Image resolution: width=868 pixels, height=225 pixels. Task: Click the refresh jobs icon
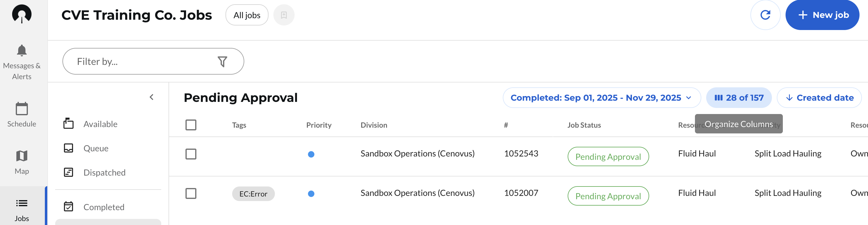[765, 15]
